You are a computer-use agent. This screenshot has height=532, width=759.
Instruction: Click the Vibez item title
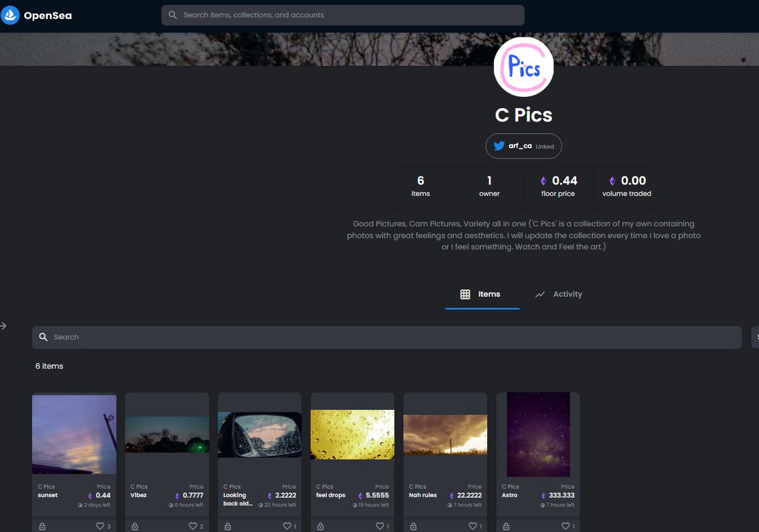[139, 495]
